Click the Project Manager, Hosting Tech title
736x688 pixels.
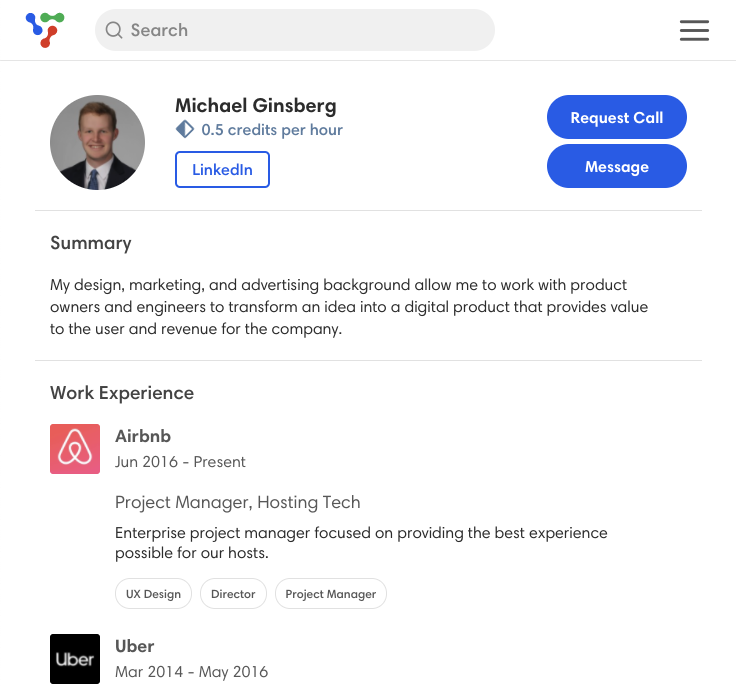tap(238, 502)
